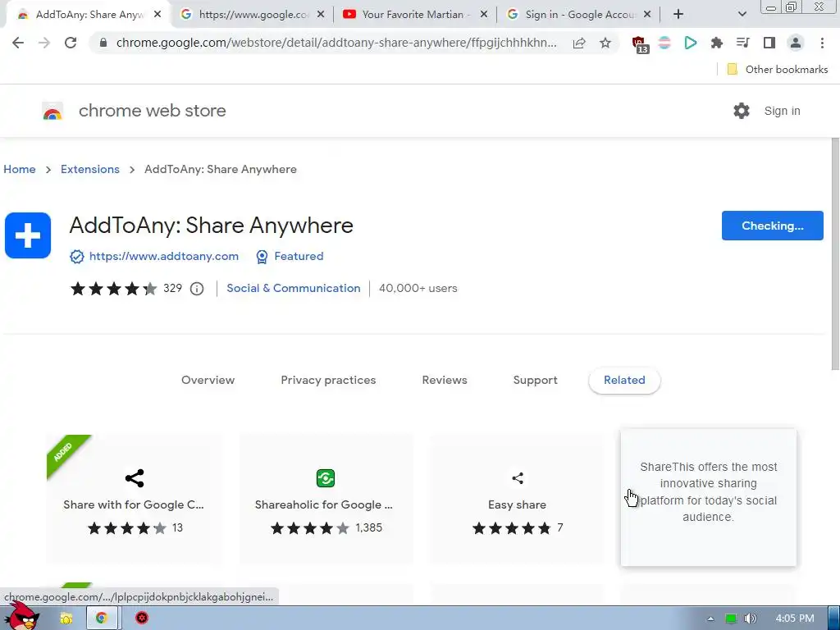Open web store settings gear
Image resolution: width=840 pixels, height=630 pixels.
pyautogui.click(x=742, y=111)
